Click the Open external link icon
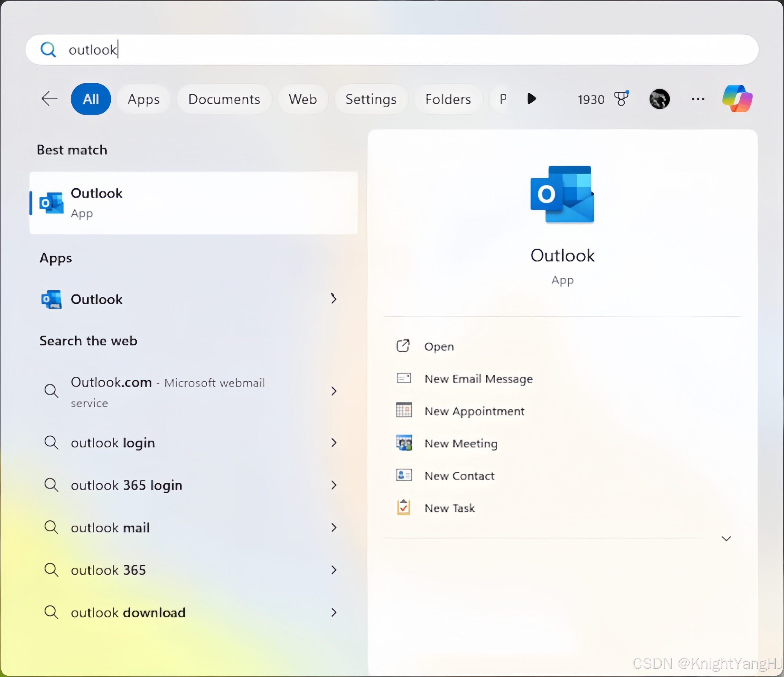This screenshot has width=784, height=677. coord(403,346)
